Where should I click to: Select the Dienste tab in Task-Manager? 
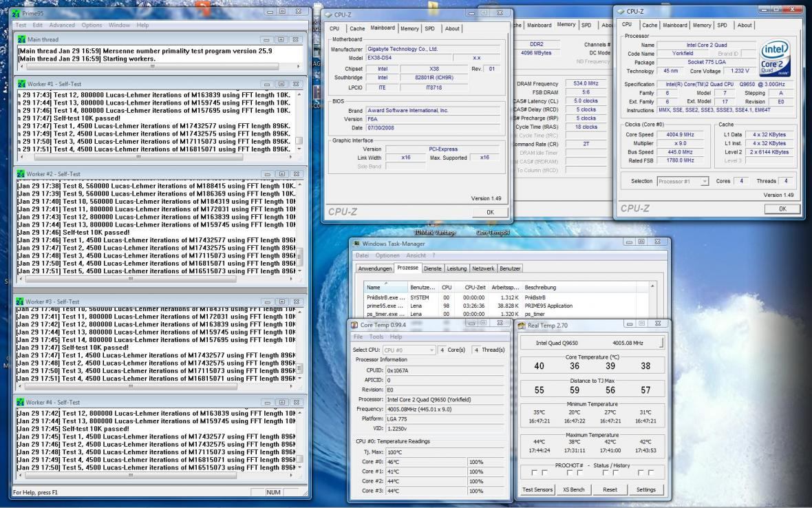pyautogui.click(x=432, y=268)
